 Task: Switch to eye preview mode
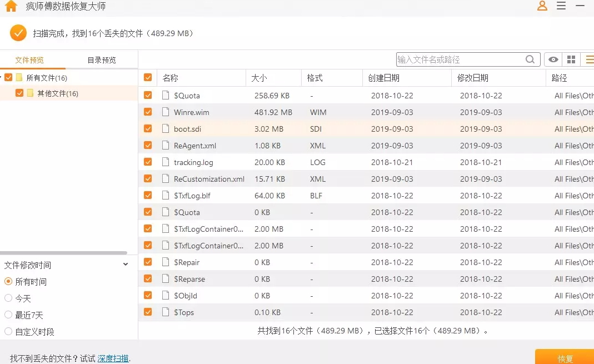point(553,59)
